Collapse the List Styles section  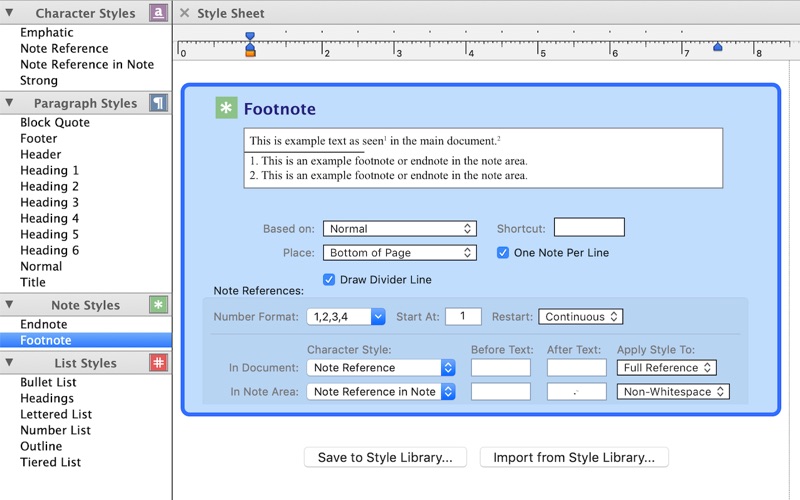(9, 363)
